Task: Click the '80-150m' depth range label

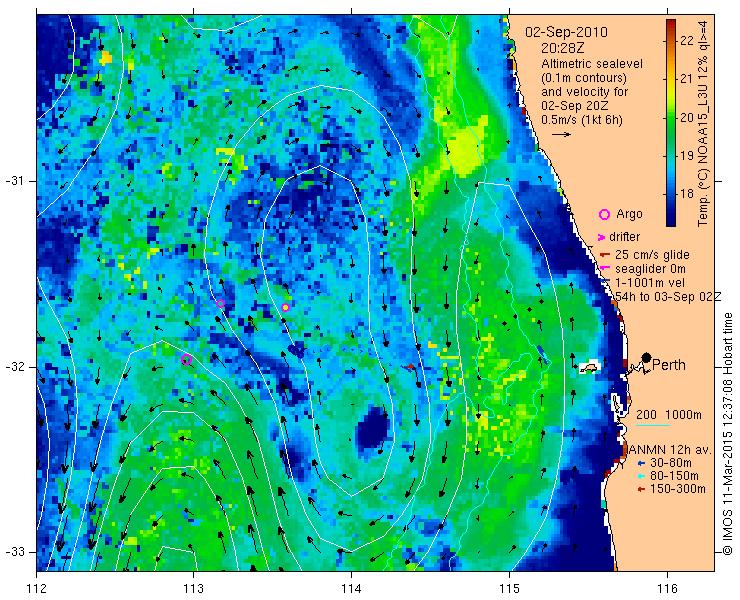Action: pyautogui.click(x=674, y=476)
